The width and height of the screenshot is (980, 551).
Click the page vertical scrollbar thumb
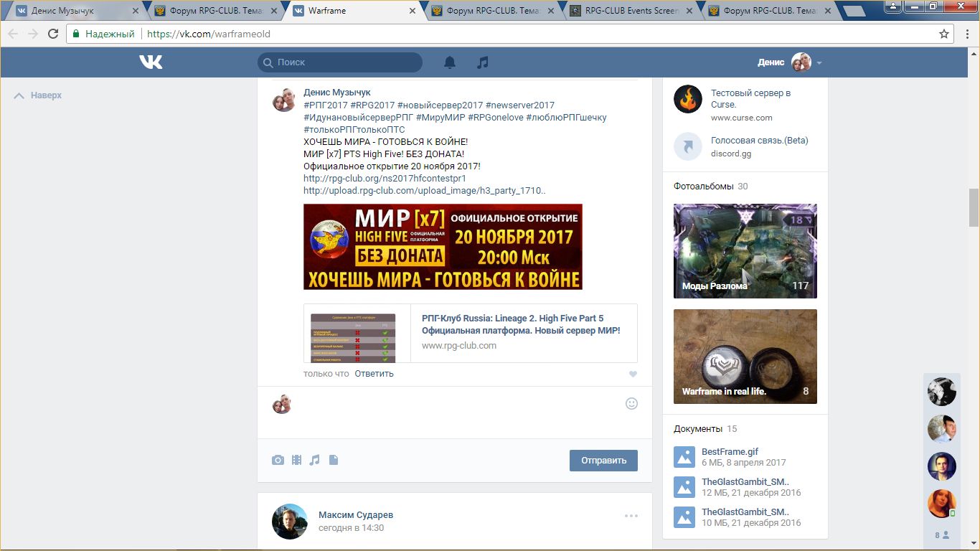pyautogui.click(x=974, y=208)
